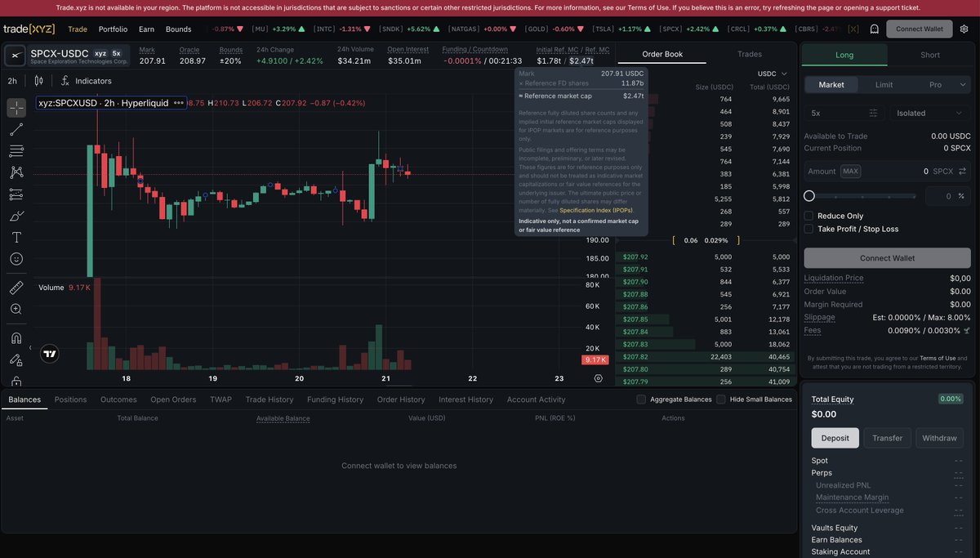The height and width of the screenshot is (558, 980).
Task: Click the $207.82 bid price row
Action: tap(704, 357)
